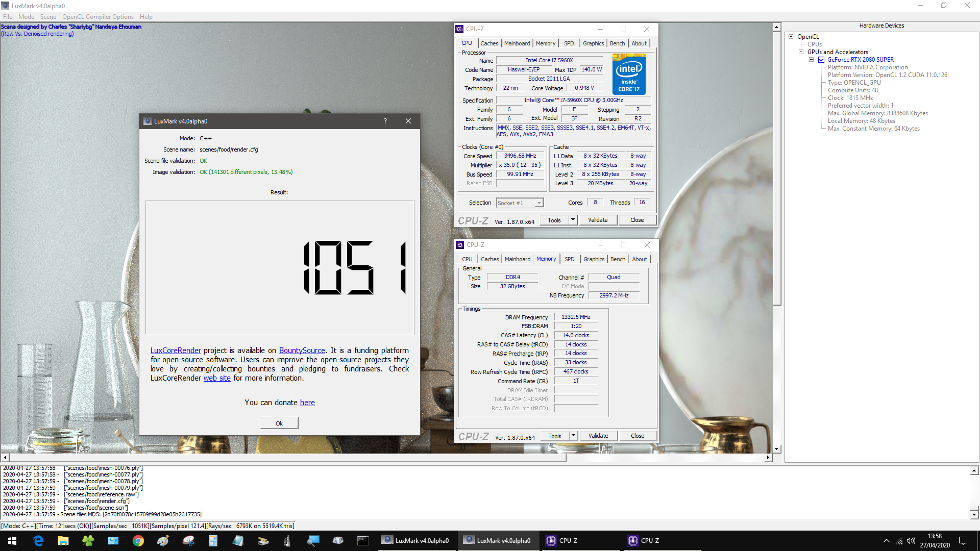
Task: Click the top CPU-Z window title icon
Action: coord(460,29)
